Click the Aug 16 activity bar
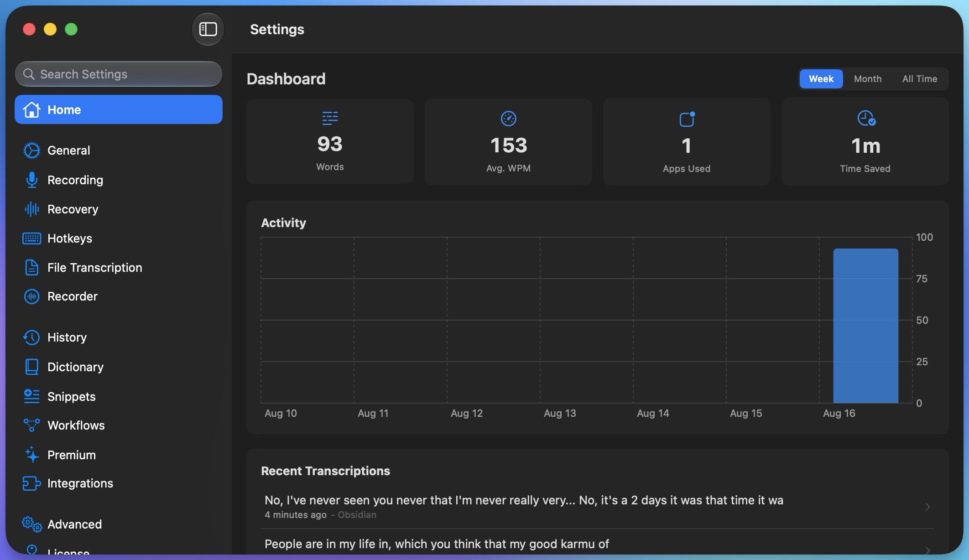Image resolution: width=969 pixels, height=560 pixels. pos(865,326)
